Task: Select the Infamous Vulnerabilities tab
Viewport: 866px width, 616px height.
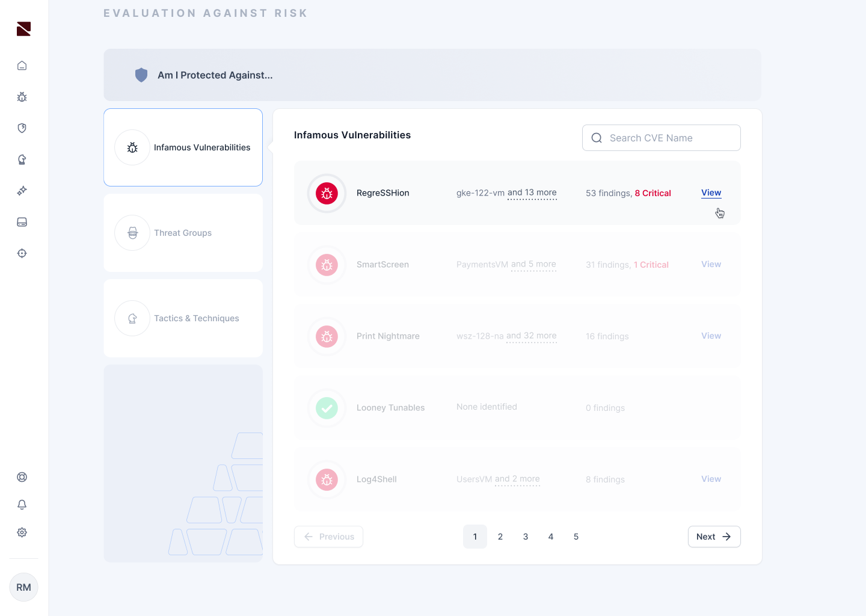Action: 183,147
